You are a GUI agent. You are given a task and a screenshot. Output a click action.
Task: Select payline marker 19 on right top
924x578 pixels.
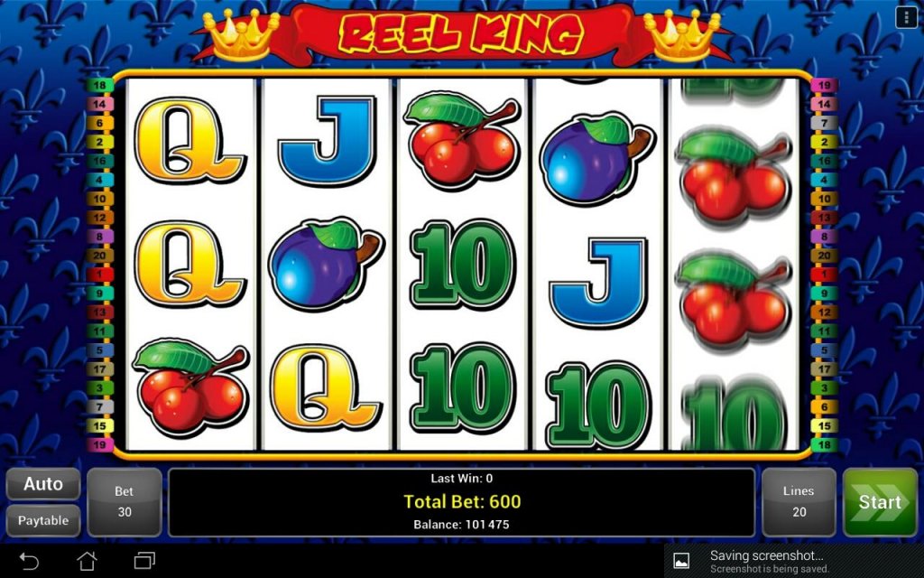coord(824,86)
